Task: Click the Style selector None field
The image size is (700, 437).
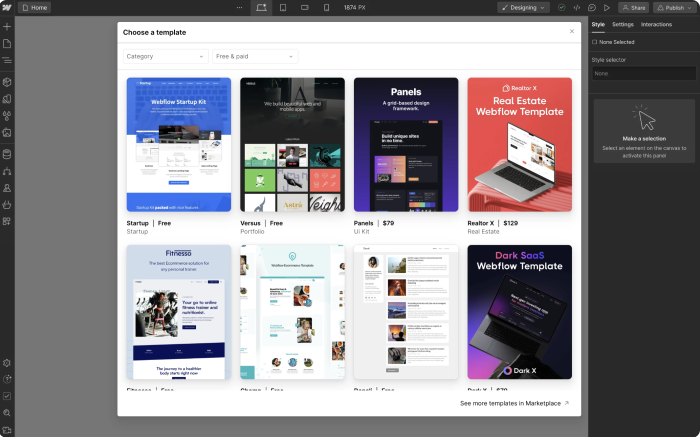Action: [x=644, y=73]
